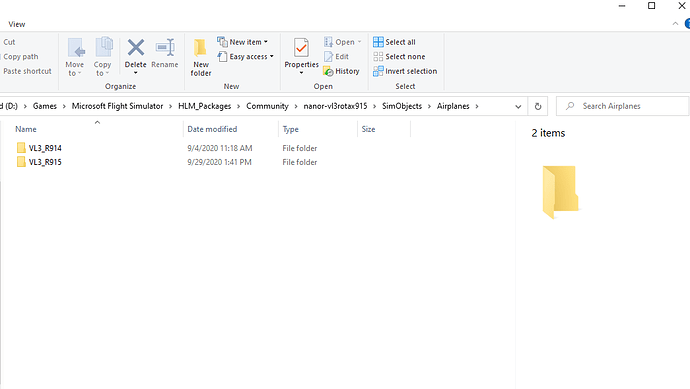This screenshot has height=389, width=690.
Task: Click Edit in the Open group
Action: [x=337, y=56]
